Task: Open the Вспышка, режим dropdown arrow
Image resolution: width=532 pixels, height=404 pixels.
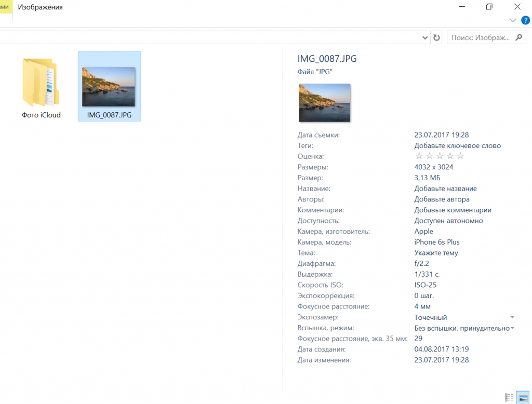Action: tap(512, 328)
